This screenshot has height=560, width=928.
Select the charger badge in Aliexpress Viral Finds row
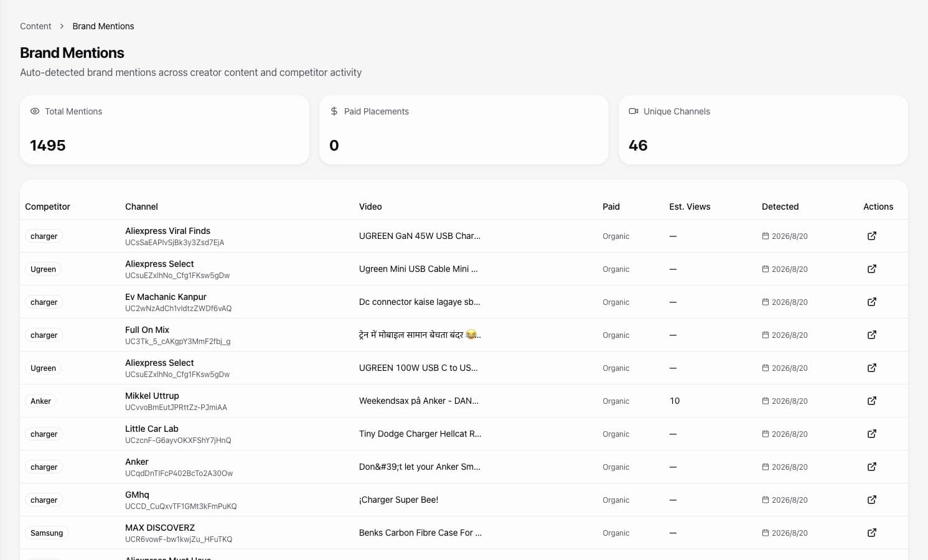click(44, 236)
